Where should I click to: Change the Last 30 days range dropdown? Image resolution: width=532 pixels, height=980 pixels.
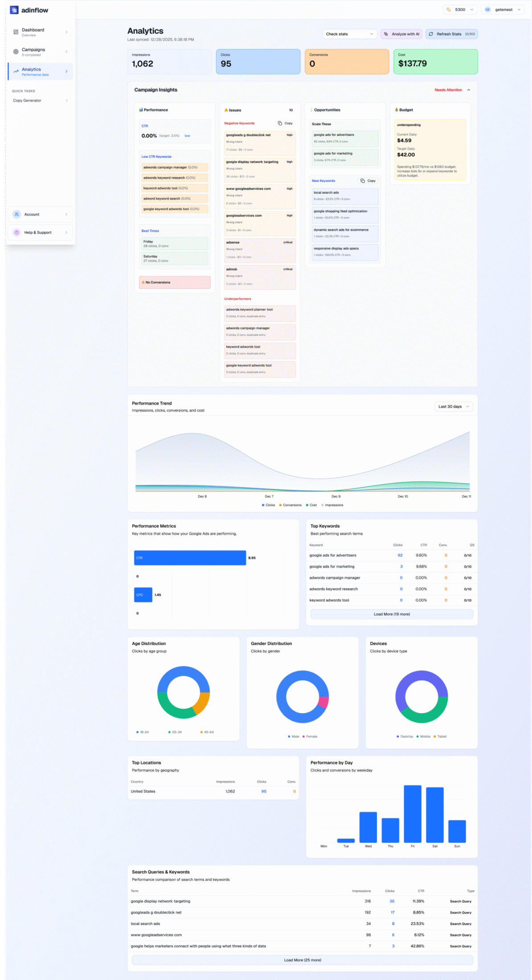tap(453, 407)
